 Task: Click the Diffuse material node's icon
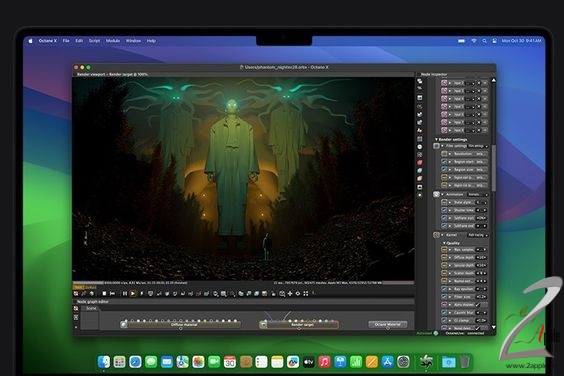[124, 325]
